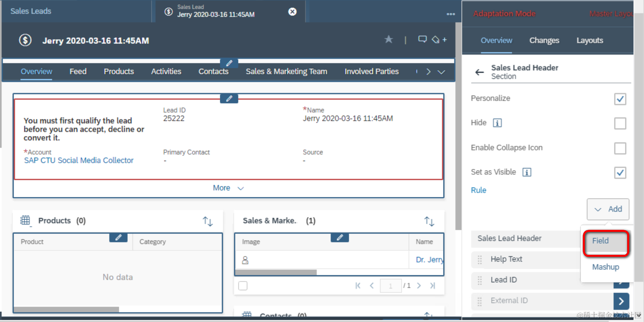Sort the Sales & Marketing table arrows icon

(x=429, y=221)
